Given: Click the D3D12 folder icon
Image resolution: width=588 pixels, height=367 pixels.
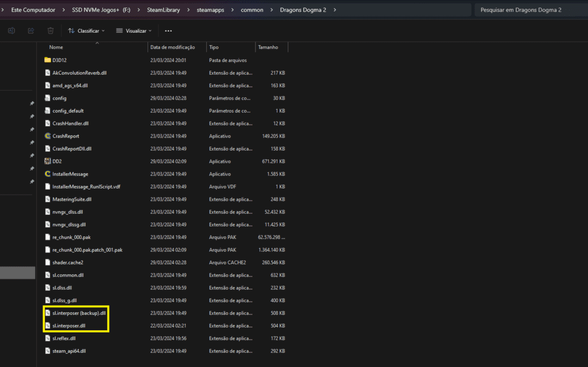Looking at the screenshot, I should (x=48, y=60).
